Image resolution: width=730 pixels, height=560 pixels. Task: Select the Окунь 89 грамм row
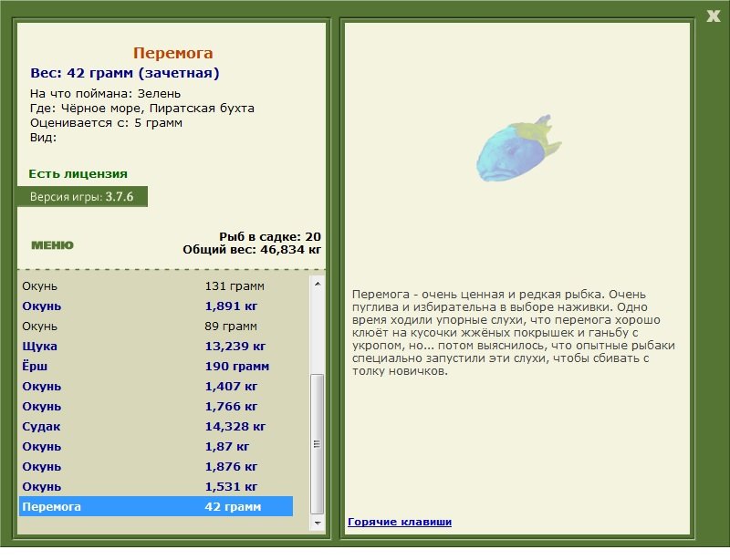click(156, 326)
